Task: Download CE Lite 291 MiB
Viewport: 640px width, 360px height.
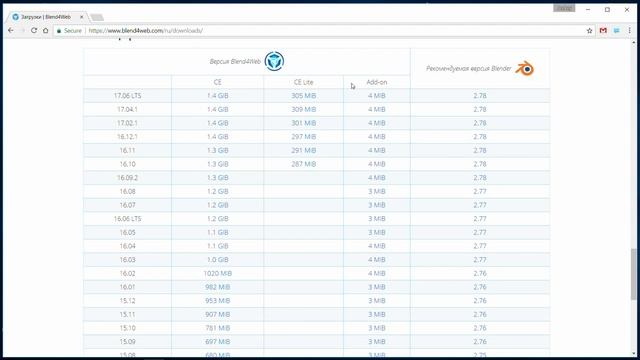Action: [304, 151]
